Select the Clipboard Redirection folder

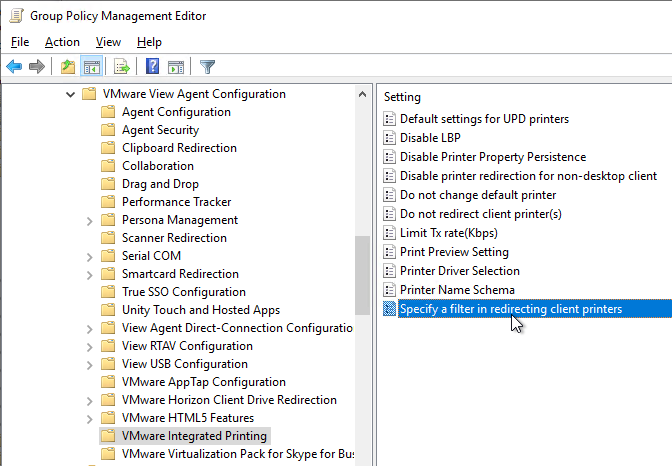tap(179, 148)
